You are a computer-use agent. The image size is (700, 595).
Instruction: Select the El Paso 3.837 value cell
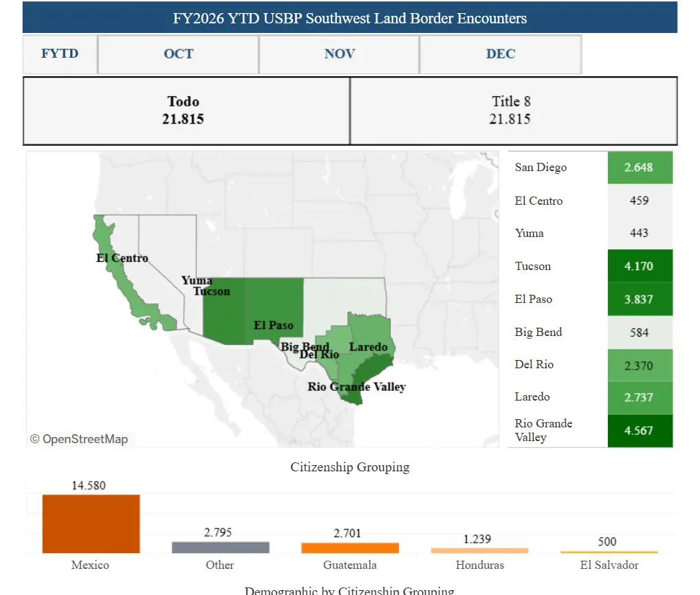[639, 299]
